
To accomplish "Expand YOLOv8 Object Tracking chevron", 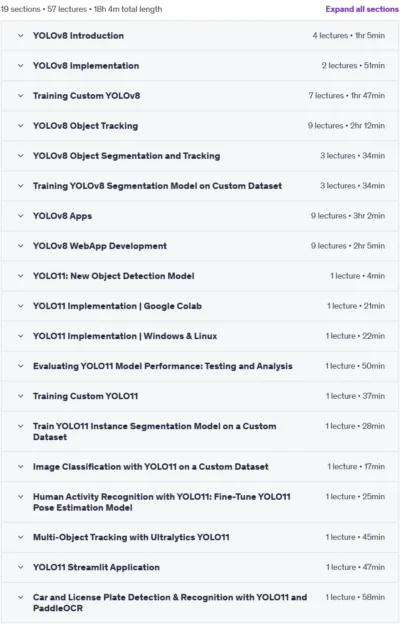I will point(21,126).
